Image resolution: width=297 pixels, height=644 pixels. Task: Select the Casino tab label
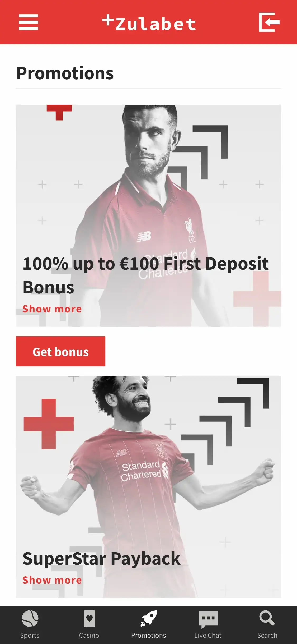point(89,635)
